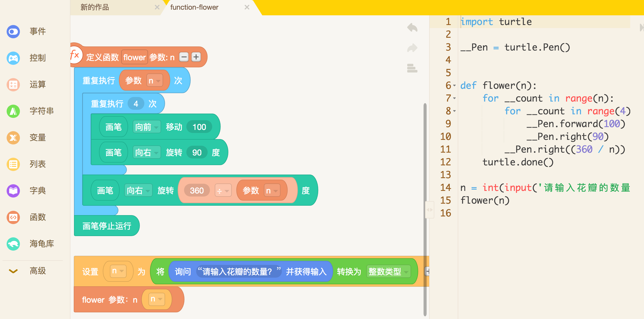Click the 字符串 string category icon
The width and height of the screenshot is (644, 319).
point(13,111)
